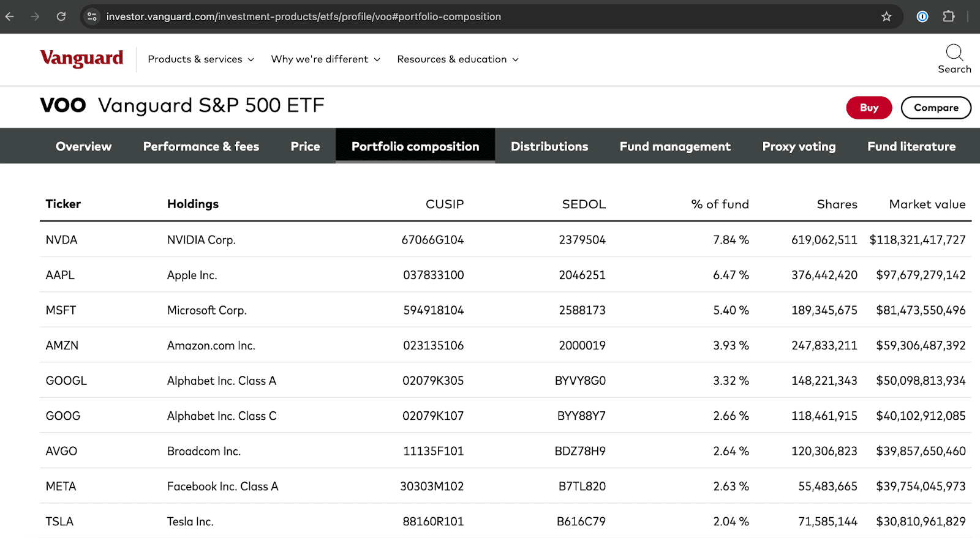Click the Compare button

click(x=936, y=108)
